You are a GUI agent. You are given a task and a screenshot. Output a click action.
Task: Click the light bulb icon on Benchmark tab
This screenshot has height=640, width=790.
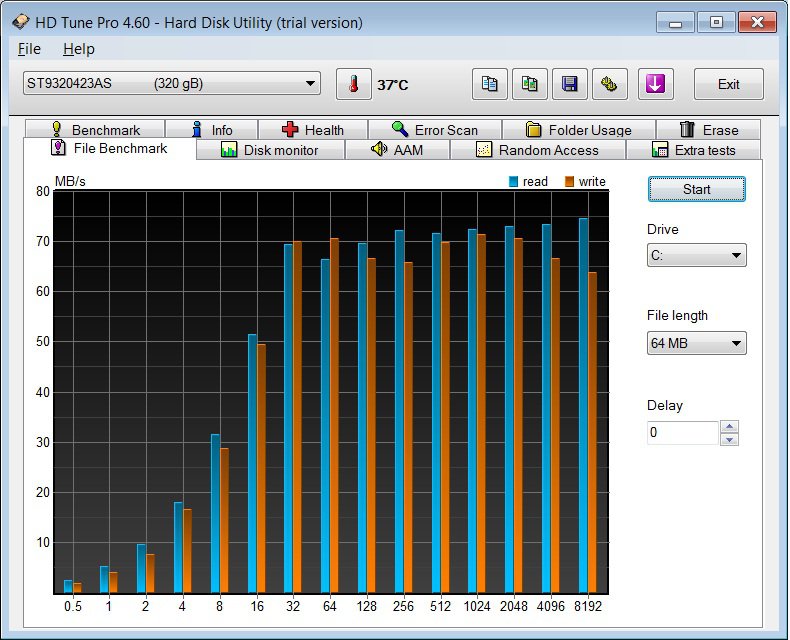pyautogui.click(x=56, y=129)
